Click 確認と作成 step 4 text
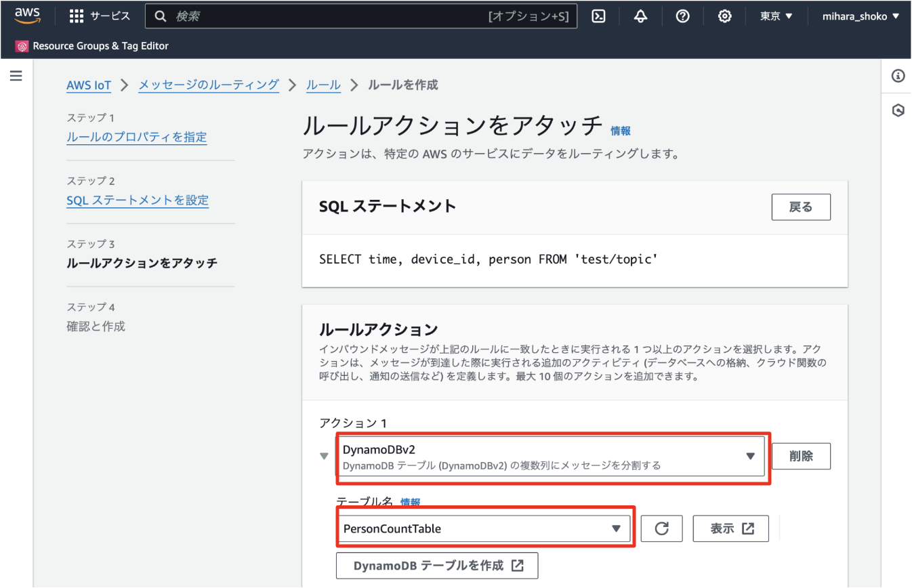This screenshot has height=588, width=912. click(96, 326)
